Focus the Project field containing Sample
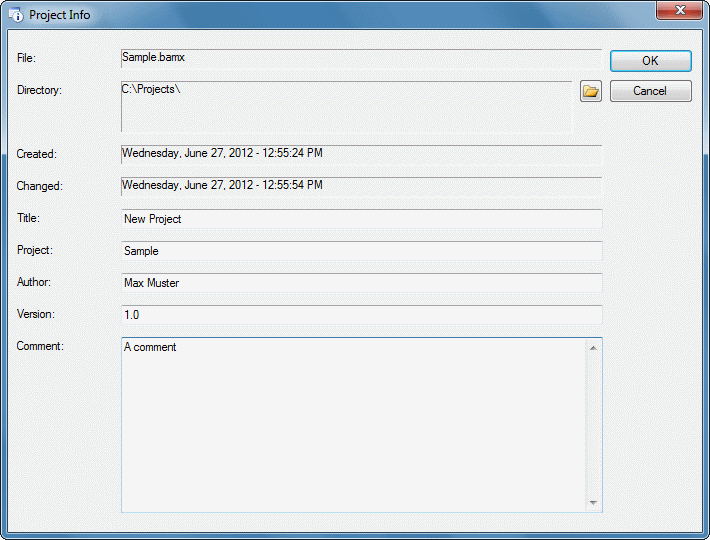710x540 pixels. pos(361,251)
